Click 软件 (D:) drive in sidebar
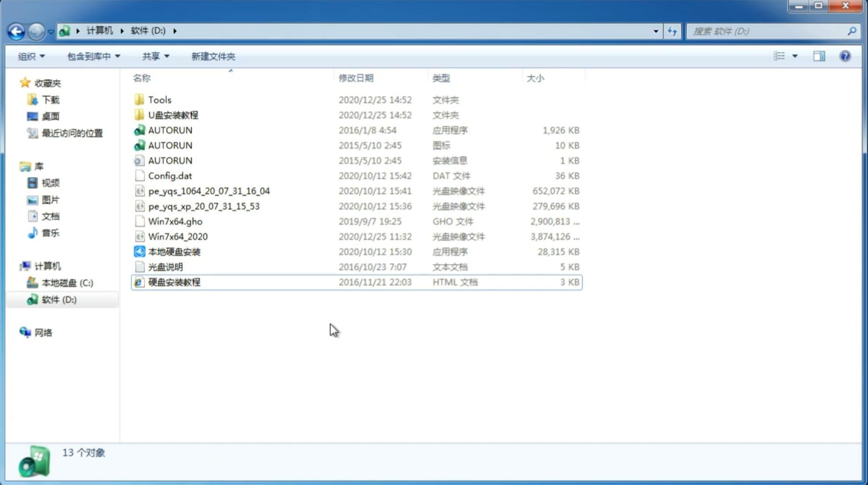Image resolution: width=868 pixels, height=485 pixels. coord(59,300)
